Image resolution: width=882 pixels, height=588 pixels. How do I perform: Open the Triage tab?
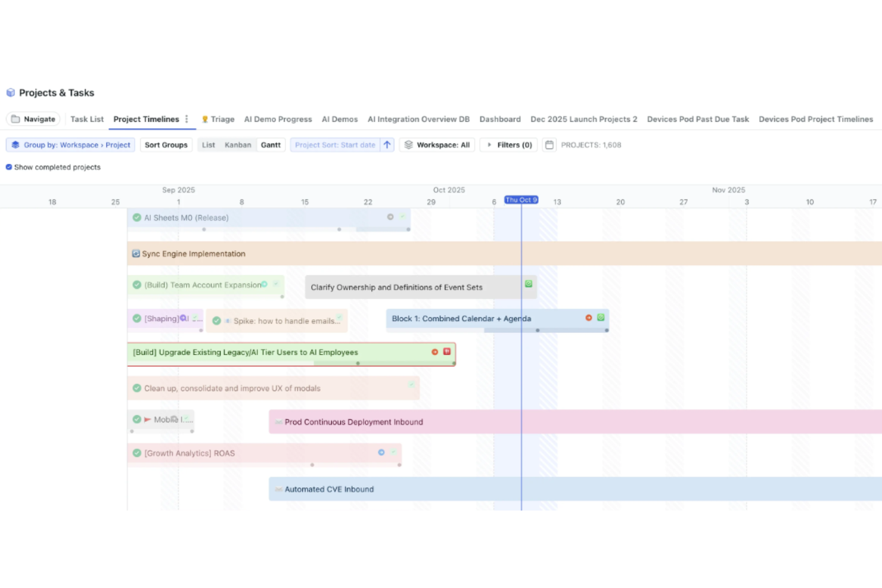pos(218,119)
